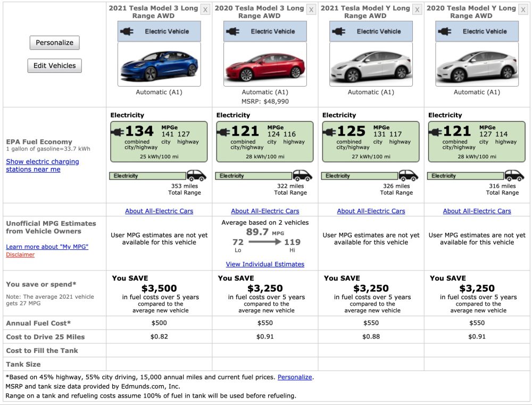
Task: Remove the 2021 Tesla Model 3 column
Action: coord(205,10)
